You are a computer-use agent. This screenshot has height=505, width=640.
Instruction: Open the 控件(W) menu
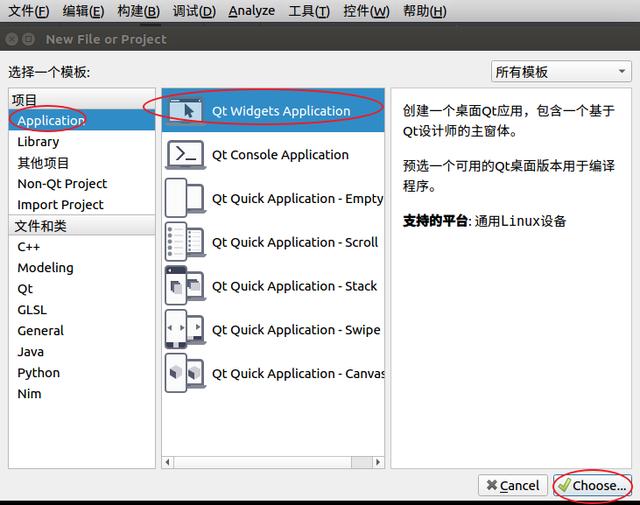366,11
